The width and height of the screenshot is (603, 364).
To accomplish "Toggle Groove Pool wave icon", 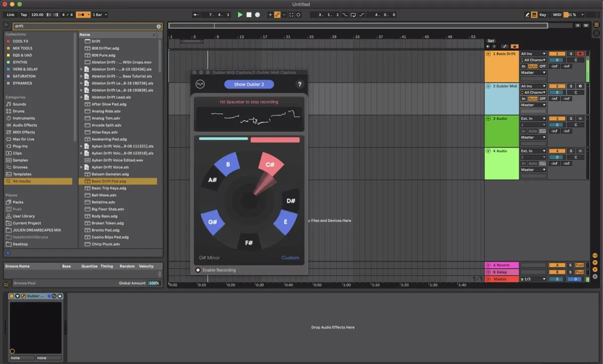I will [x=6, y=284].
